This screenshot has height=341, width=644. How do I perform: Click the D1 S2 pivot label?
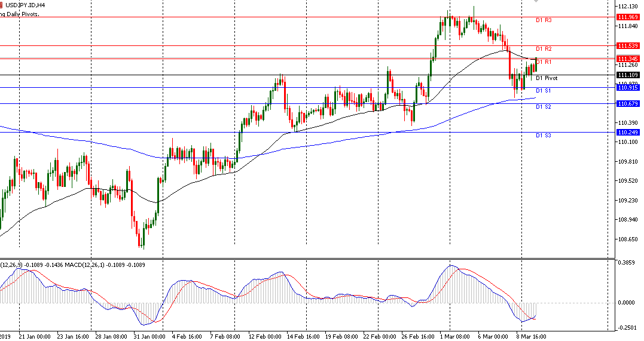pos(543,107)
